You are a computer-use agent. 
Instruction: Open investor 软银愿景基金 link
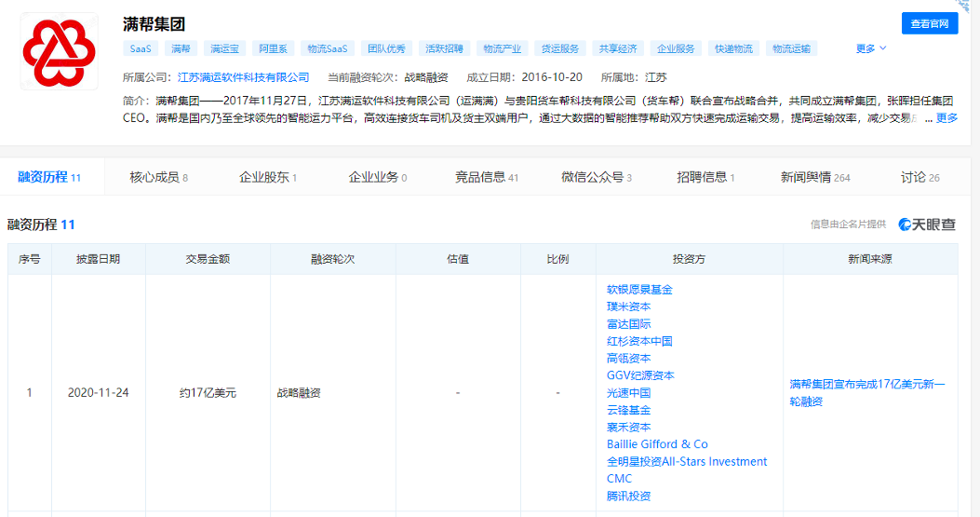click(639, 290)
